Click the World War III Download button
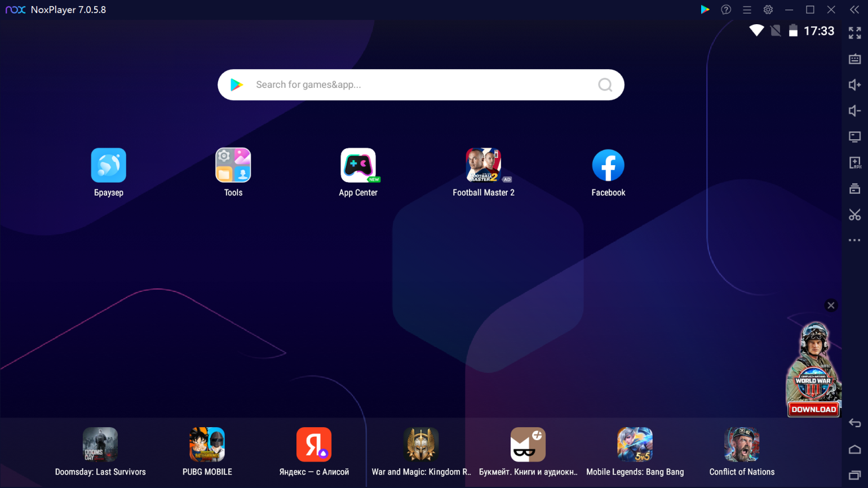 pos(813,410)
